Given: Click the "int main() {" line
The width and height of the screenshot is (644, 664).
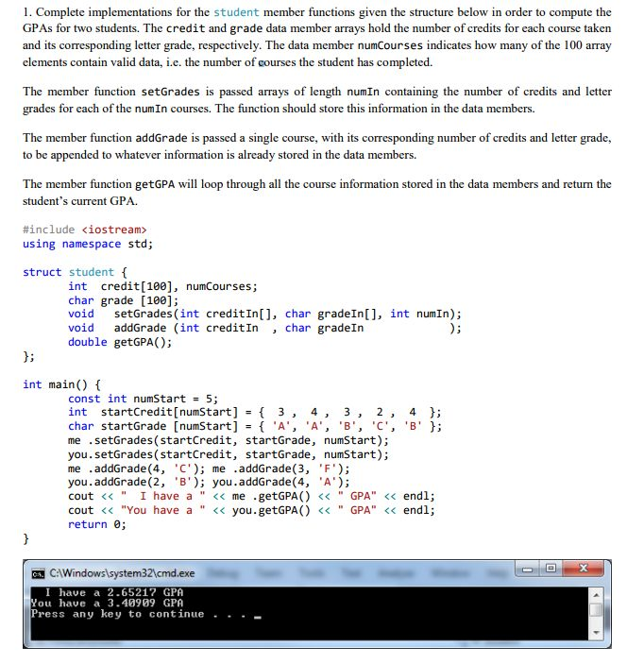Looking at the screenshot, I should 61,384.
